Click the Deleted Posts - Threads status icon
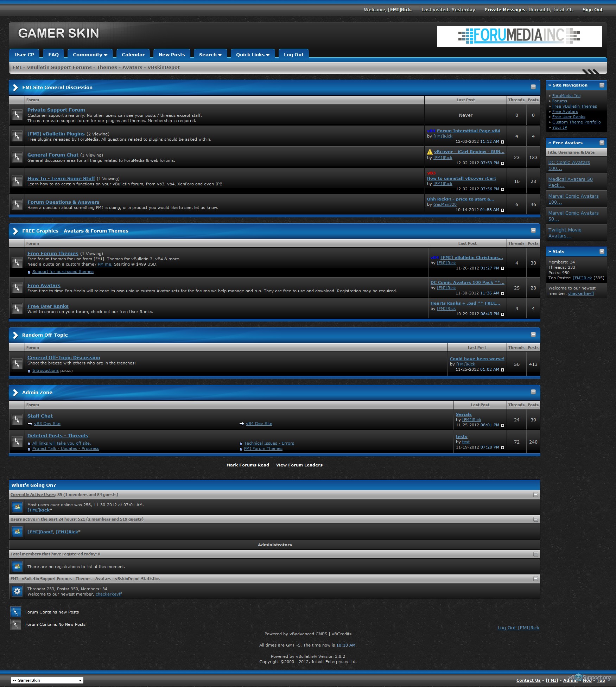This screenshot has height=687, width=616. coord(17,441)
